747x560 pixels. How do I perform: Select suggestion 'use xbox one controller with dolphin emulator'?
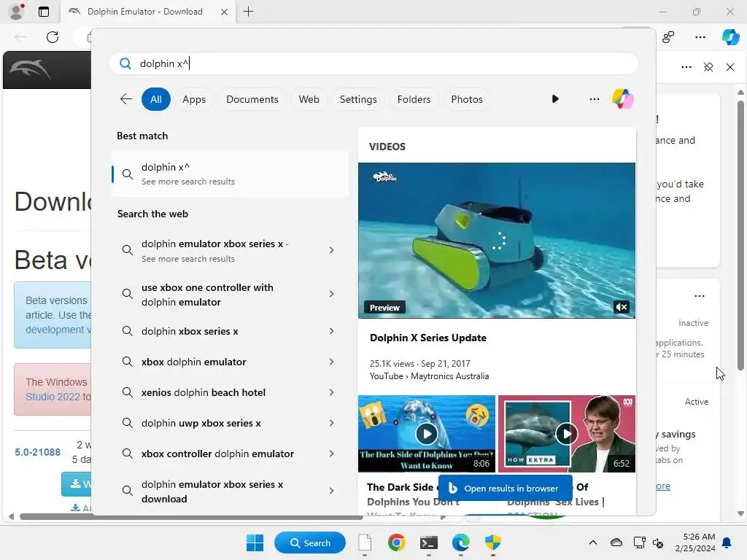(x=207, y=295)
